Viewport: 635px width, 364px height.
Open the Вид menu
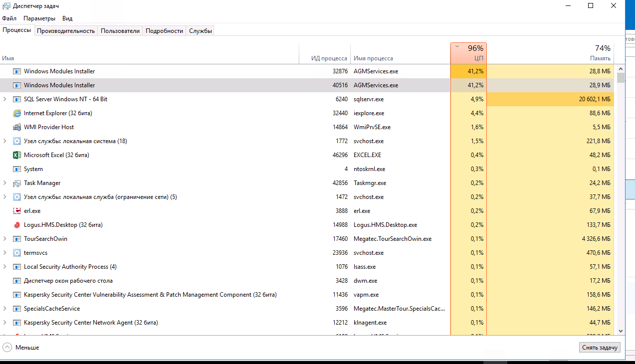67,18
